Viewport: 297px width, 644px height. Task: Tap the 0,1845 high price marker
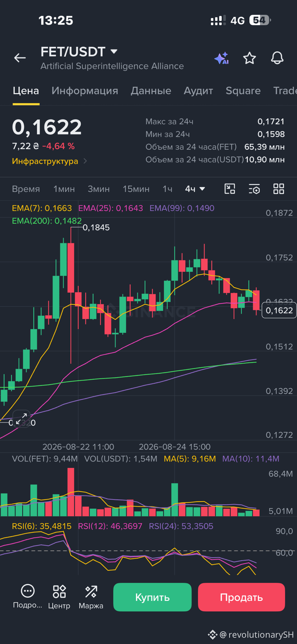pos(96,227)
